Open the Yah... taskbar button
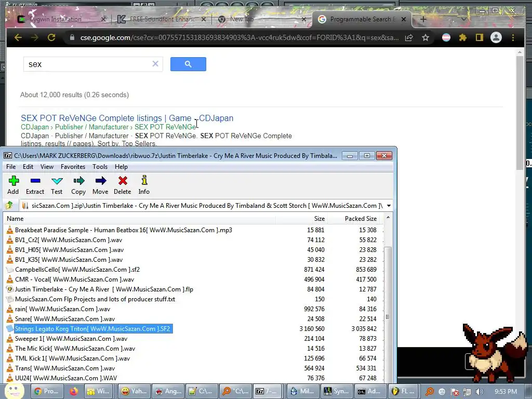532x399 pixels. (134, 391)
